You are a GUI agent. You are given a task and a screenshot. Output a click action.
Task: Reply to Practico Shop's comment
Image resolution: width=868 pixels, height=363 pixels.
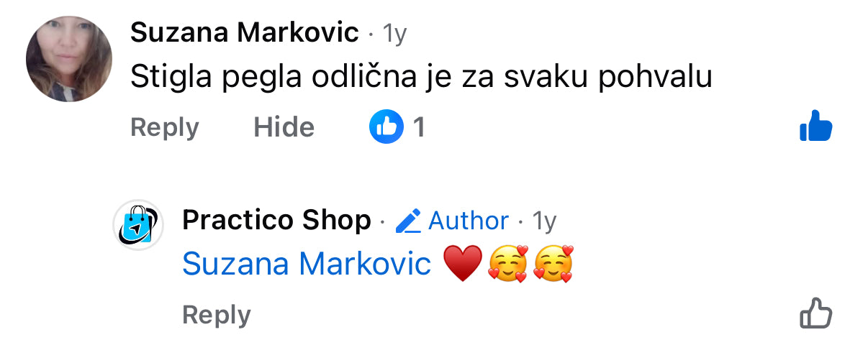click(217, 315)
